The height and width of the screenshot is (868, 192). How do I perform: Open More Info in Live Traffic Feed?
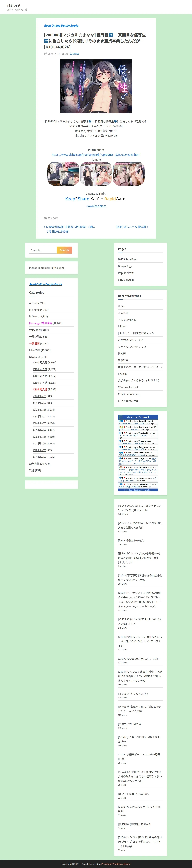click(148, 490)
